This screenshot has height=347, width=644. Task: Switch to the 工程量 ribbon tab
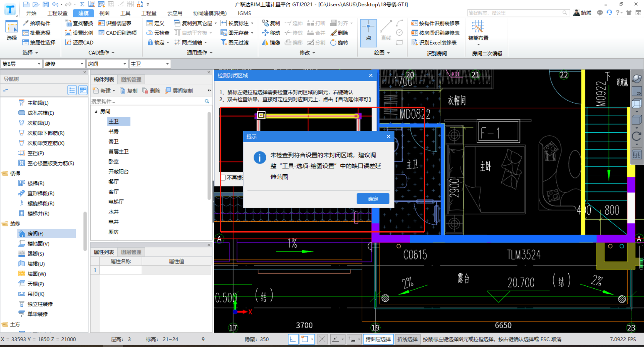point(149,13)
